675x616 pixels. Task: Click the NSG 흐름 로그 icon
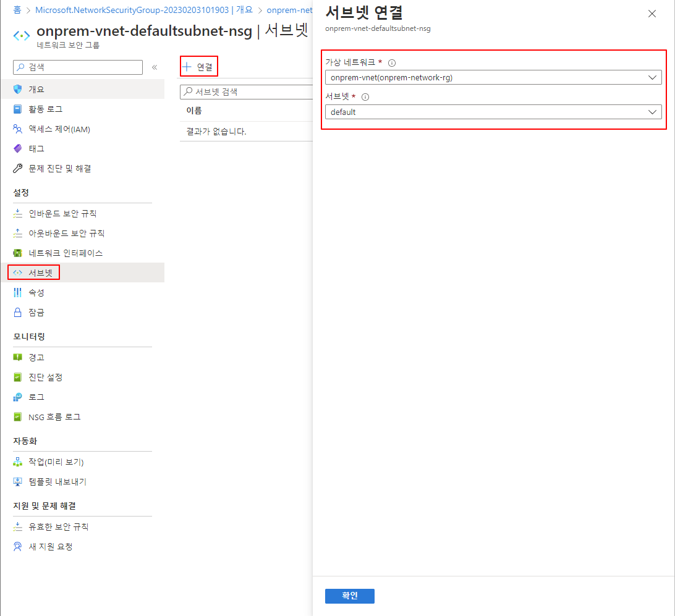point(18,417)
